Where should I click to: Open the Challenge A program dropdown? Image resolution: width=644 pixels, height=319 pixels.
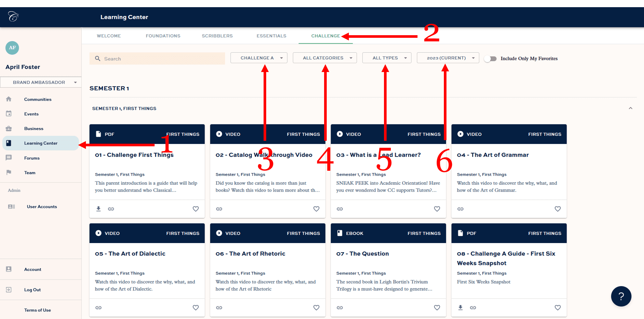[259, 58]
